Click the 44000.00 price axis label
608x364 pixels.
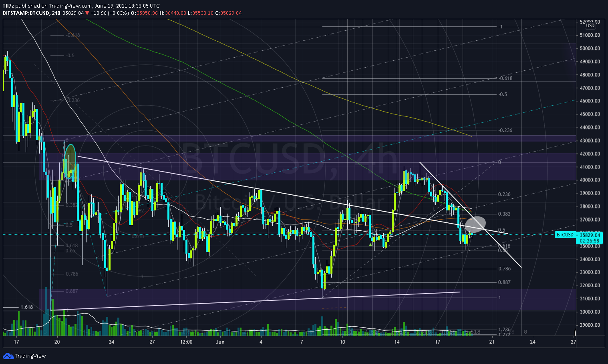click(590, 127)
